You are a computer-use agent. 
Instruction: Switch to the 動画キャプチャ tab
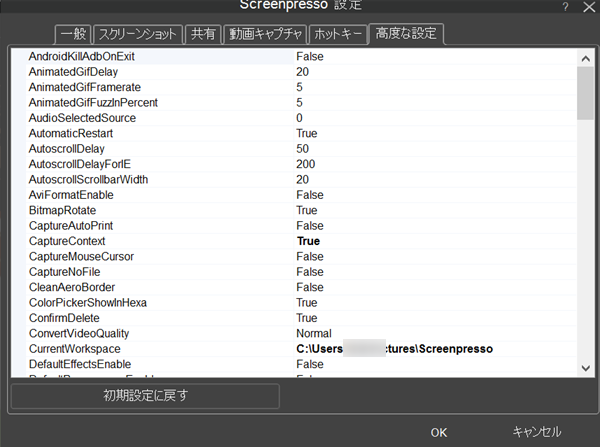pyautogui.click(x=265, y=34)
